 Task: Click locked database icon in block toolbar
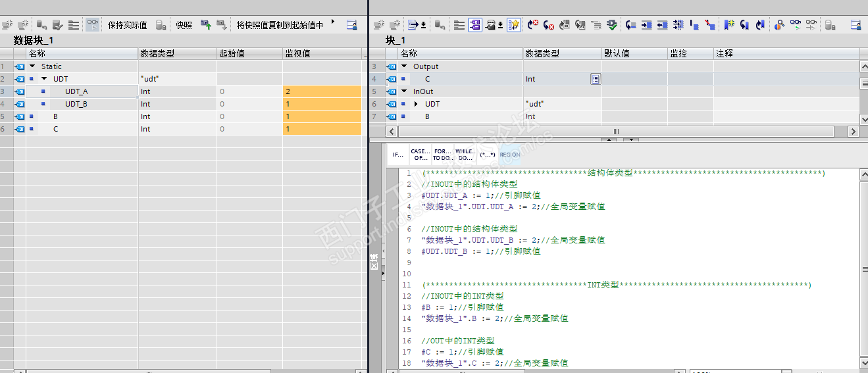[829, 25]
